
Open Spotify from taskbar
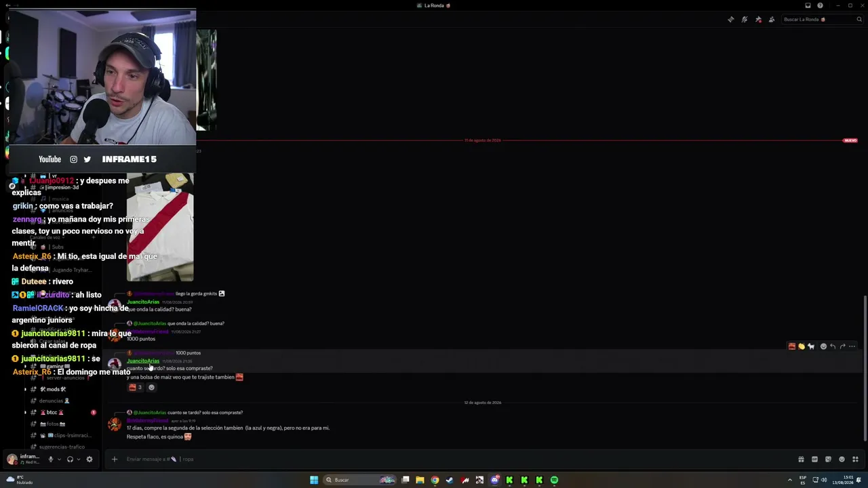[554, 480]
